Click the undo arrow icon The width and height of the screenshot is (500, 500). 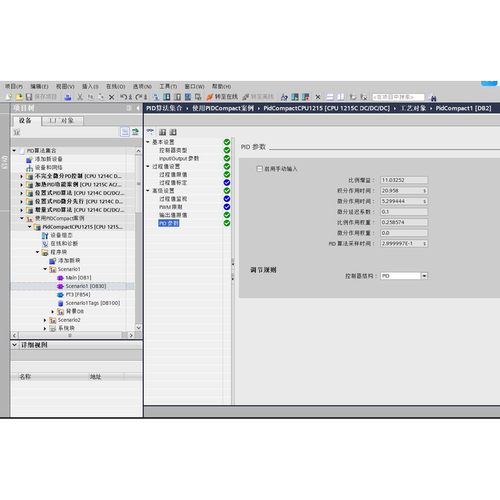click(x=124, y=97)
